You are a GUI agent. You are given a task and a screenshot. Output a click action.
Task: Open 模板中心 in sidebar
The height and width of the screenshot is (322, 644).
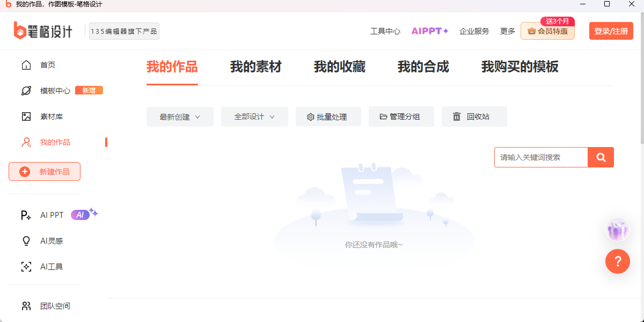click(x=55, y=91)
